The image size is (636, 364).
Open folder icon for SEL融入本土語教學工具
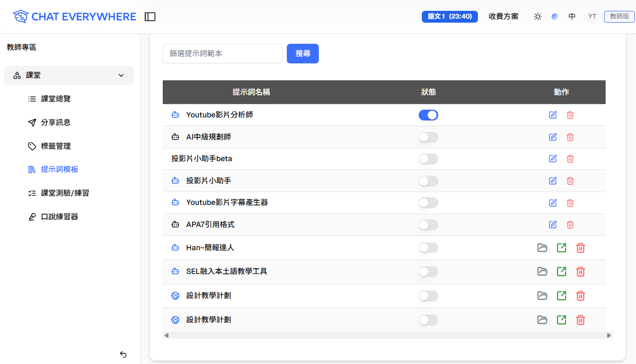[542, 271]
